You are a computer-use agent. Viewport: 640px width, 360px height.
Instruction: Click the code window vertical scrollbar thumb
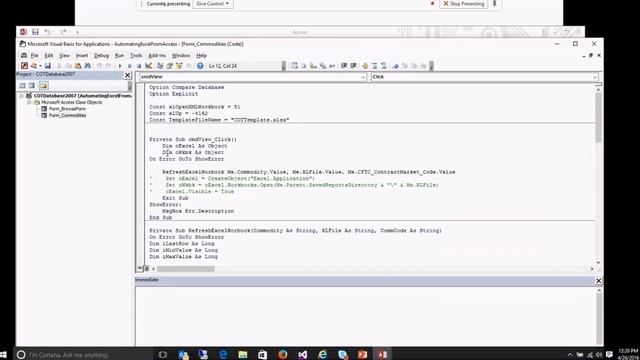[598, 118]
